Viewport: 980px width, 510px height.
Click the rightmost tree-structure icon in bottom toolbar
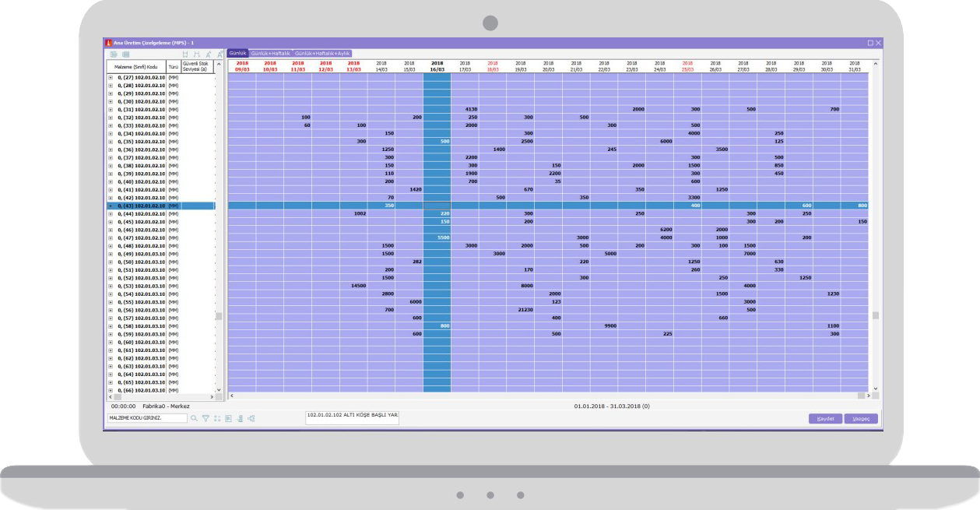tap(251, 418)
